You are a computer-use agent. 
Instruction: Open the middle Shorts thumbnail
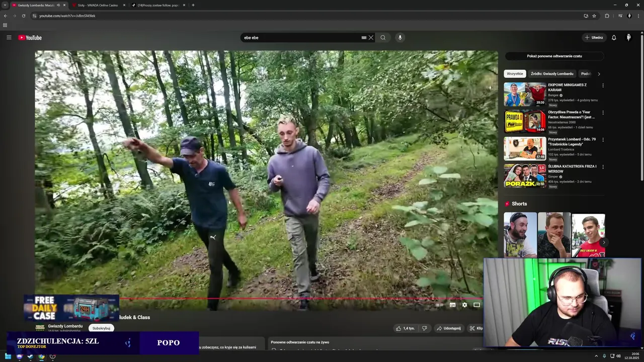point(554,235)
